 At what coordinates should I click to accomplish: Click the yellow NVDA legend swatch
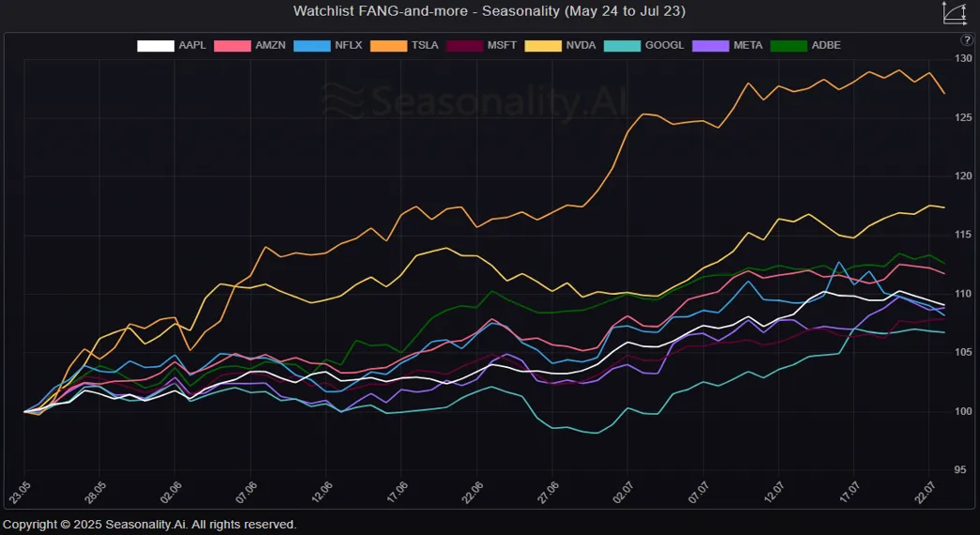pyautogui.click(x=543, y=46)
